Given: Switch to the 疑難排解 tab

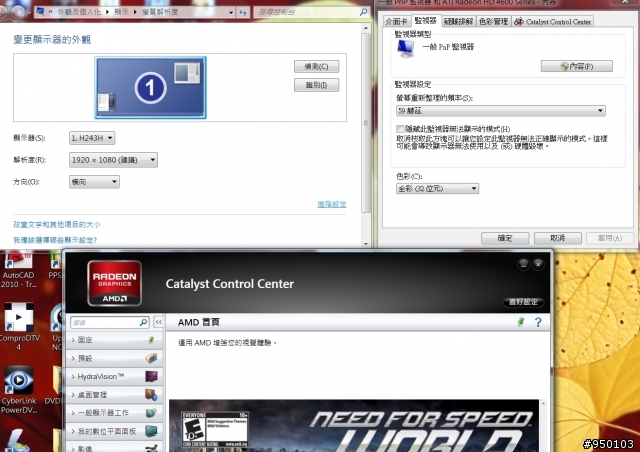Looking at the screenshot, I should click(458, 22).
